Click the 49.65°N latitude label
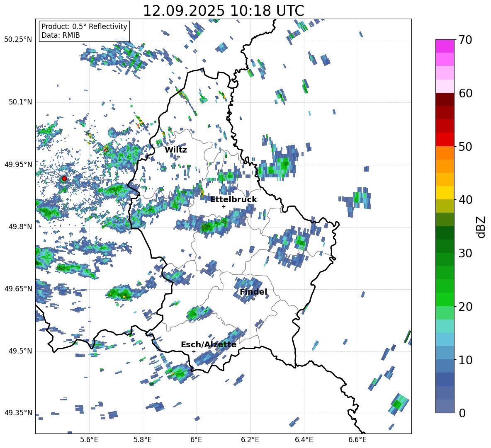The width and height of the screenshot is (491, 448). [18, 289]
